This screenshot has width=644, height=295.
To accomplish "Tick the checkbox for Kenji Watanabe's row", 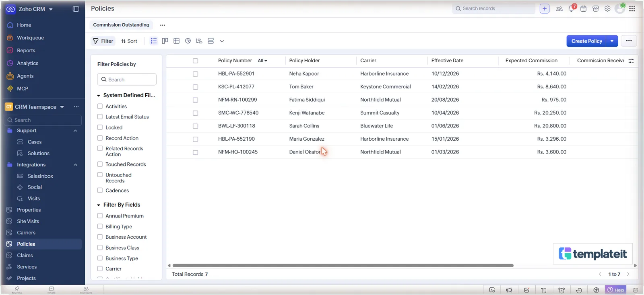I will point(195,113).
